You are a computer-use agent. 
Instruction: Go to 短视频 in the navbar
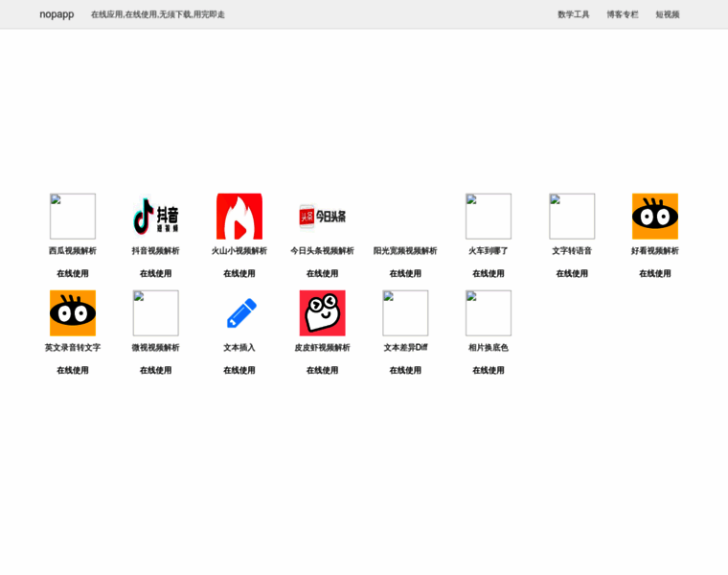668,14
